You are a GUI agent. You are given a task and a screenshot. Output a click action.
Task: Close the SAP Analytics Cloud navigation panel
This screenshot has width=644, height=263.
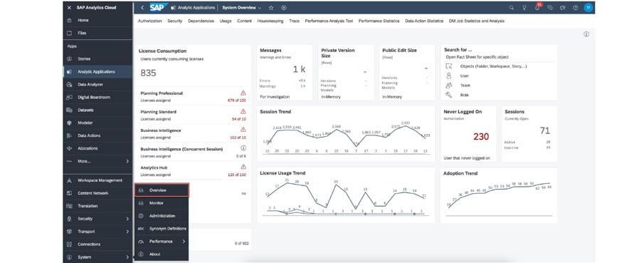(x=69, y=7)
